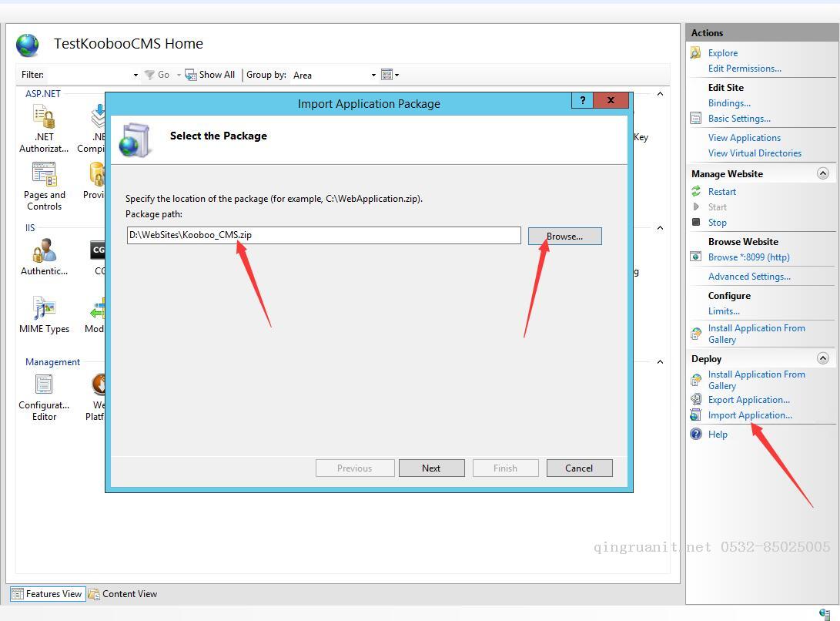Click the Stop link
Image resolution: width=840 pixels, height=621 pixels.
(718, 223)
